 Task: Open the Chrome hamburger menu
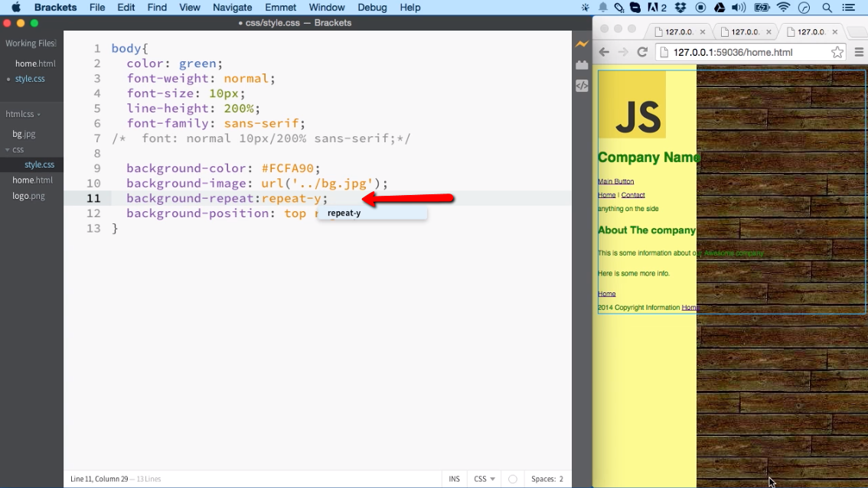click(x=859, y=52)
